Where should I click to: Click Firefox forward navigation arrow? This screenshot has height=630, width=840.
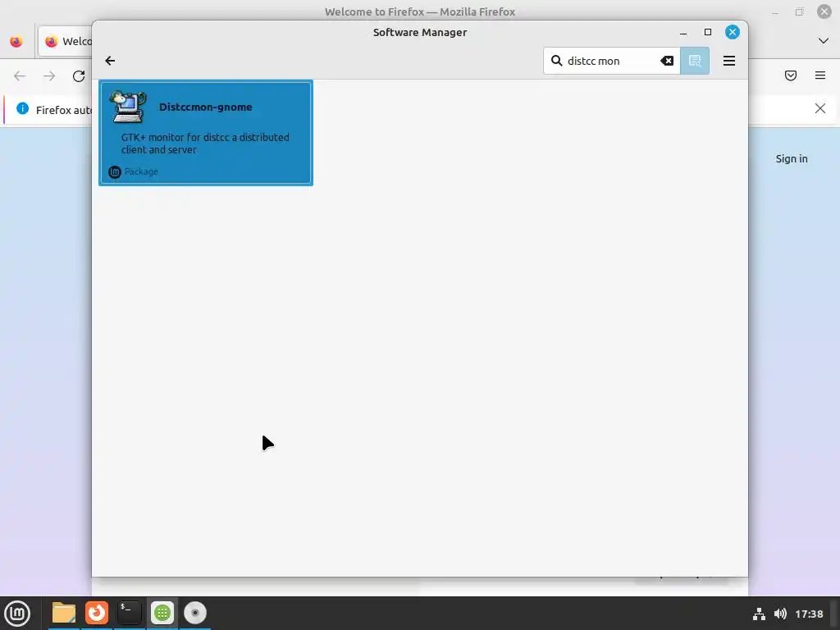click(49, 76)
